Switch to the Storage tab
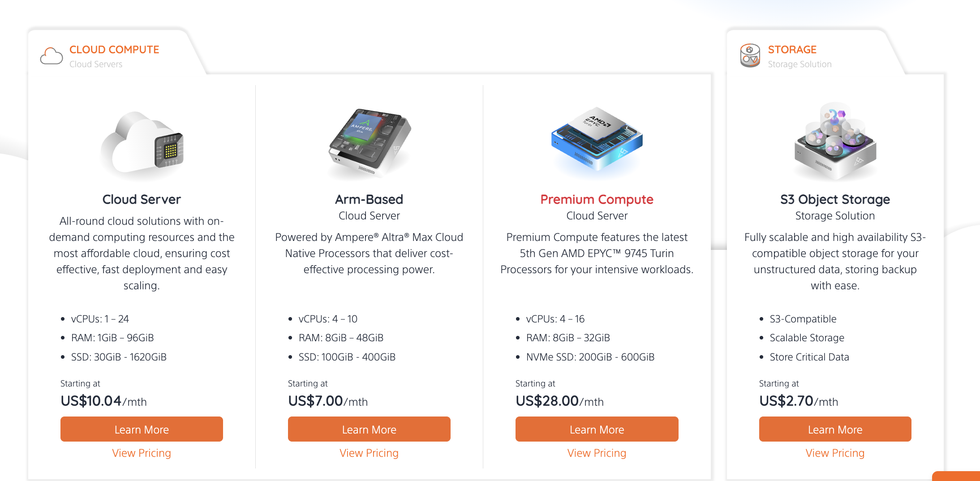 [x=792, y=50]
